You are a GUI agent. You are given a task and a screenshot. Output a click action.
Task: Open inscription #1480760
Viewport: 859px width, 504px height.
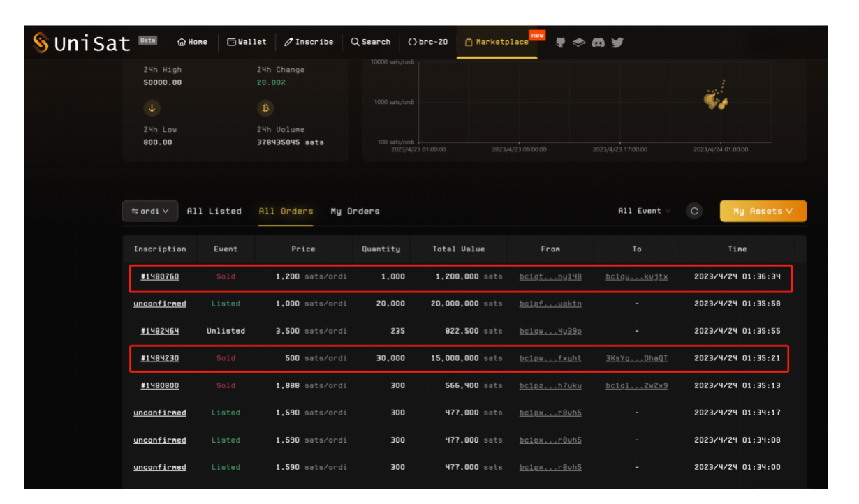coord(160,276)
